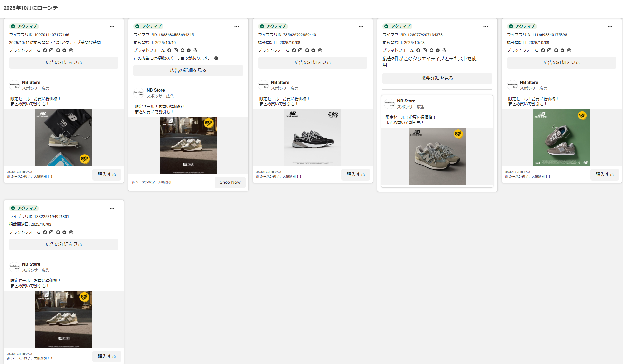623x364 pixels.
Task: Click 概要詳細を見る button
Action: coord(437,78)
